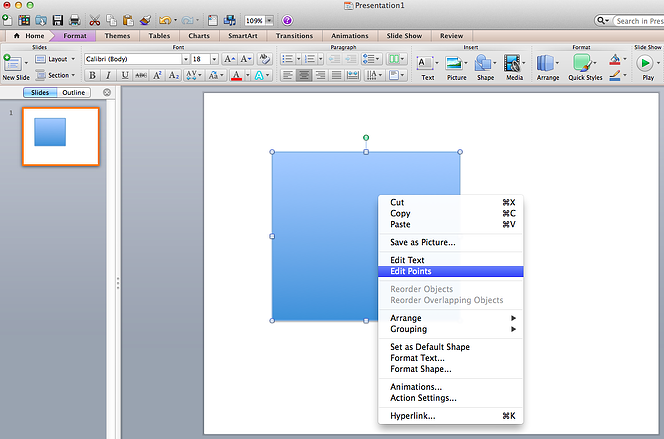This screenshot has width=664, height=439.
Task: Click the Shape insert icon
Action: (485, 66)
